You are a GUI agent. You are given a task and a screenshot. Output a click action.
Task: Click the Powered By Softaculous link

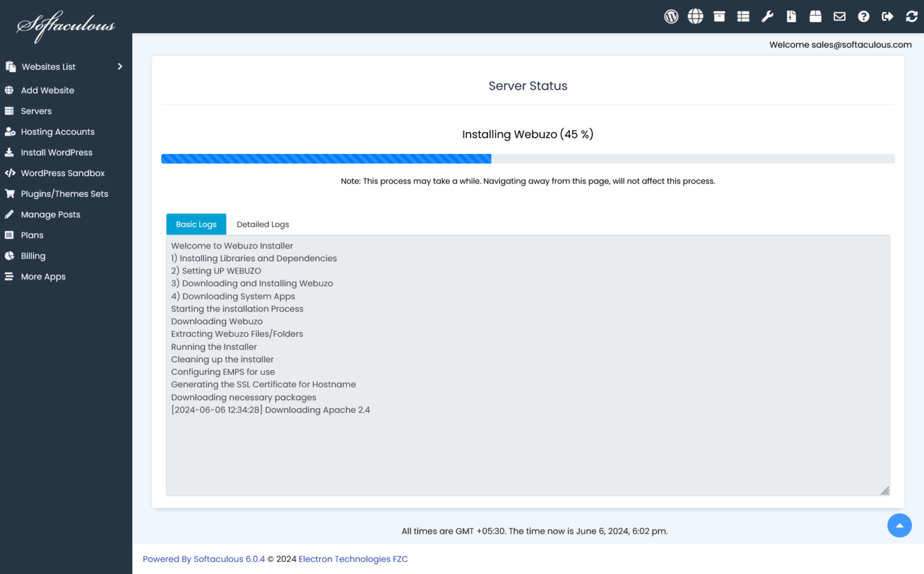point(203,559)
